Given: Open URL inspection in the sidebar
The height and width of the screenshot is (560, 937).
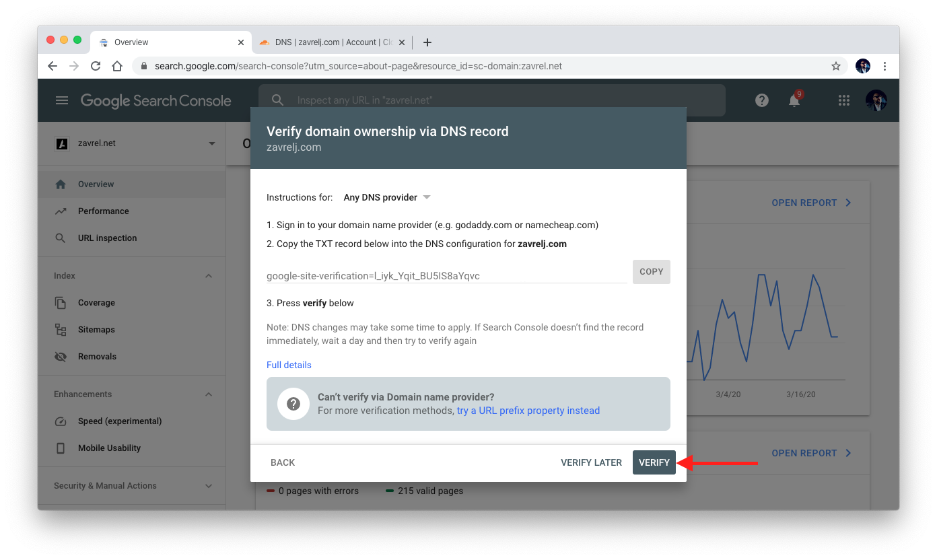Looking at the screenshot, I should coord(132,238).
